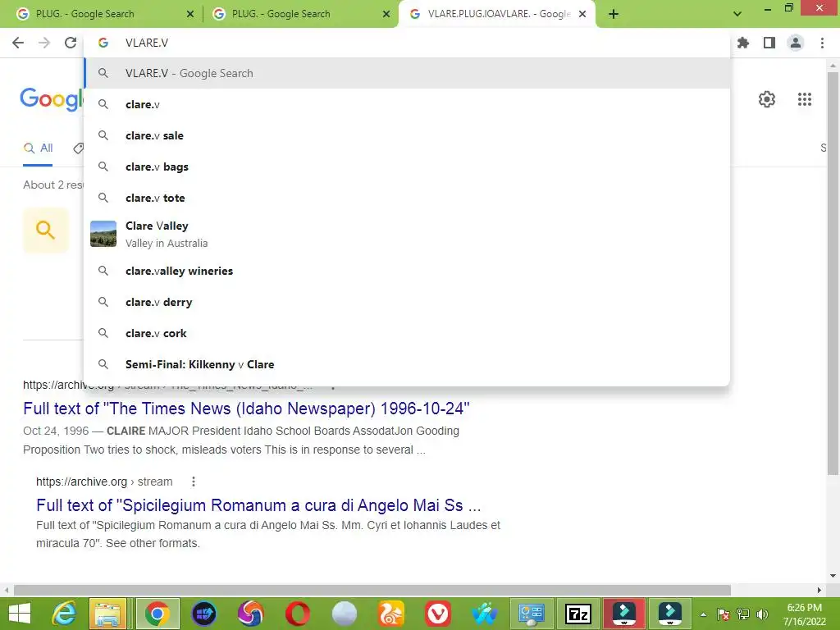
Task: Open the swirl-logo browser in taskbar
Action: coord(251,614)
